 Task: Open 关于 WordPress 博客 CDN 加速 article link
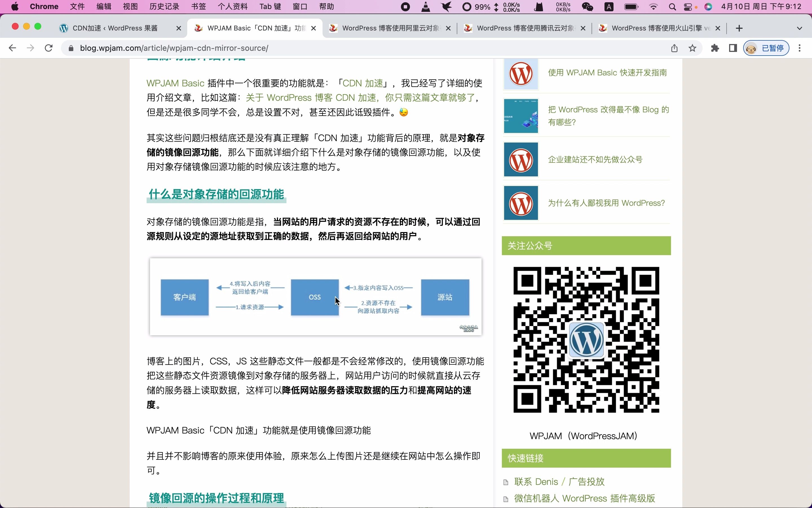tap(361, 98)
